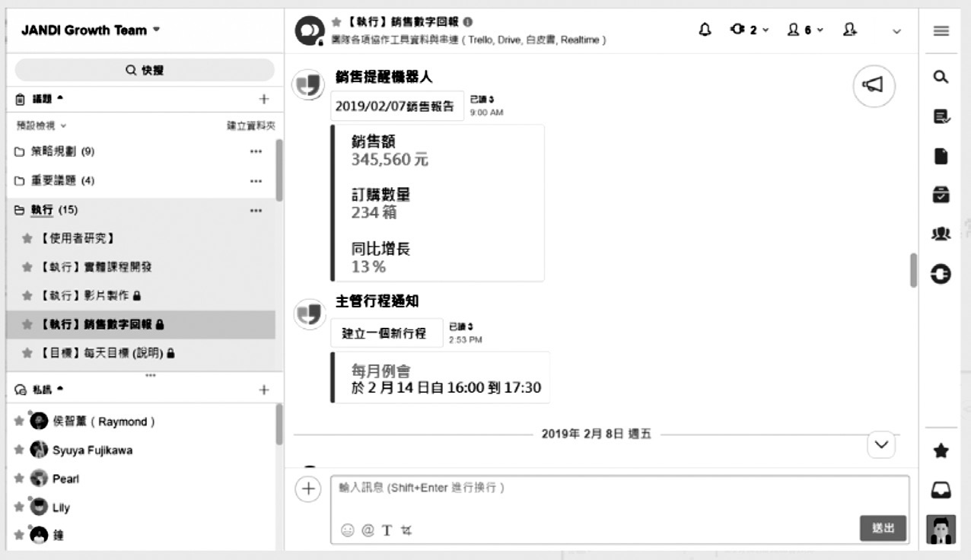Image resolution: width=971 pixels, height=560 pixels.
Task: Open your profile avatar at bottom right
Action: pyautogui.click(x=941, y=530)
